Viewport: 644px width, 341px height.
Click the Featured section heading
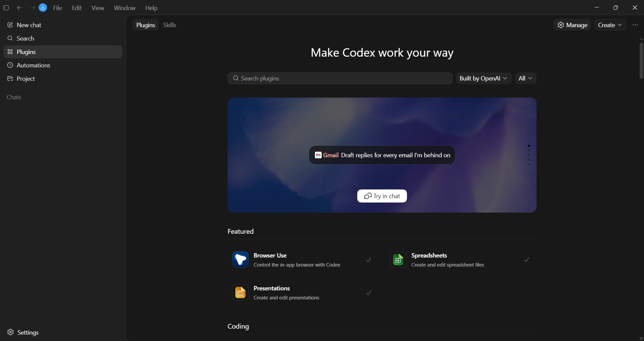point(240,231)
